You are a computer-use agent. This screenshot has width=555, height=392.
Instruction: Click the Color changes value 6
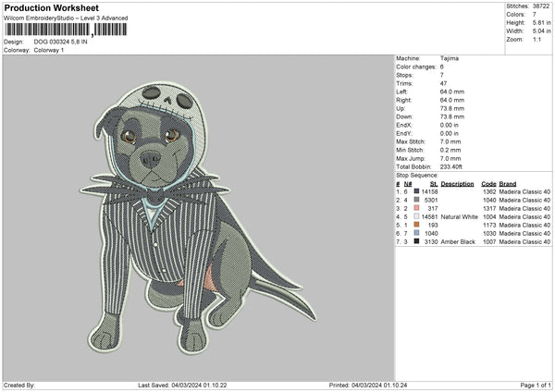442,67
